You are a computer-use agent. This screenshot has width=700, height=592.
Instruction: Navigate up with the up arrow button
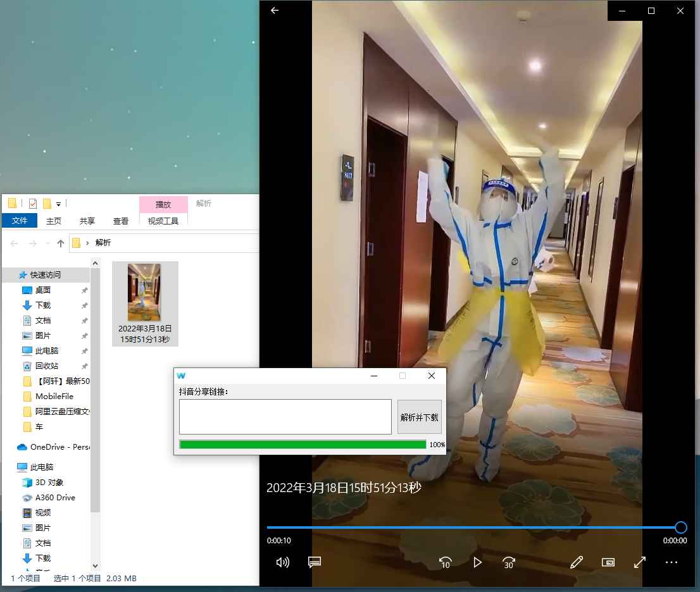pos(61,243)
